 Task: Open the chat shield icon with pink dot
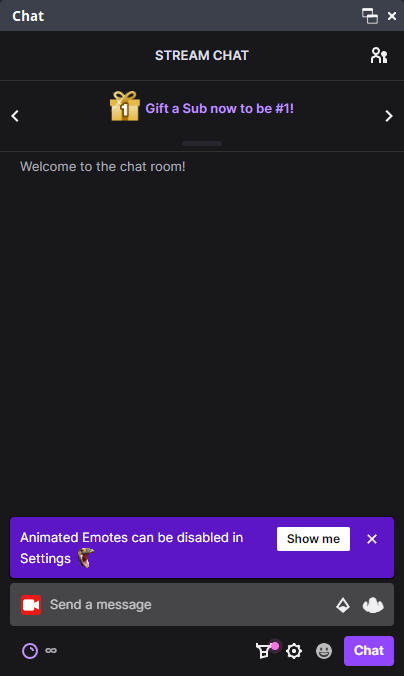click(264, 651)
